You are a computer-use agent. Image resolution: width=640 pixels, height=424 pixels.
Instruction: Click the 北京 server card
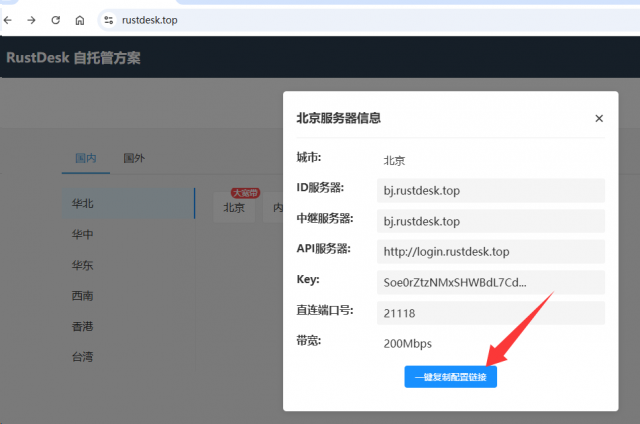234,208
